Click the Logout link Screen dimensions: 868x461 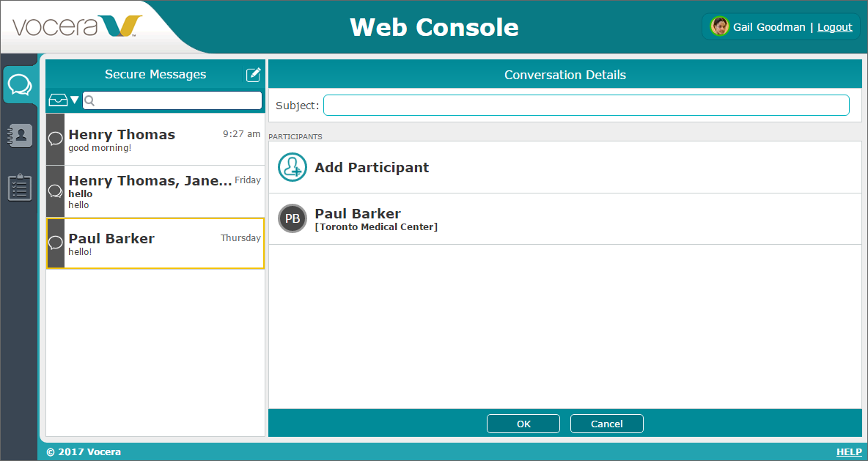pyautogui.click(x=835, y=27)
